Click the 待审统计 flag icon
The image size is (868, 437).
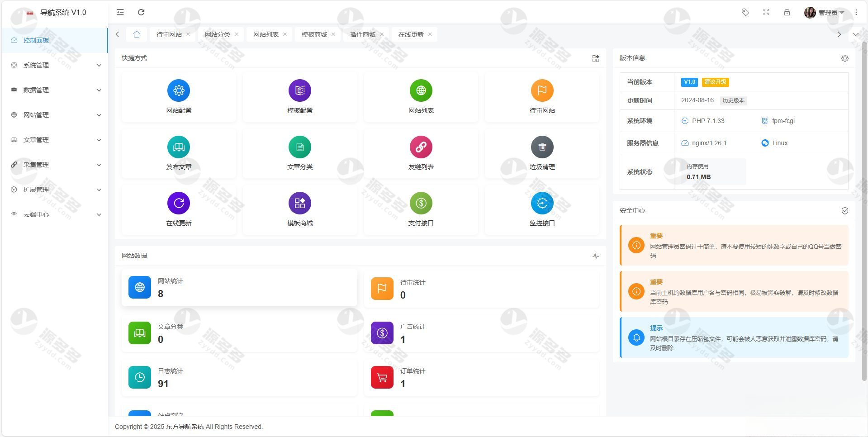(382, 289)
